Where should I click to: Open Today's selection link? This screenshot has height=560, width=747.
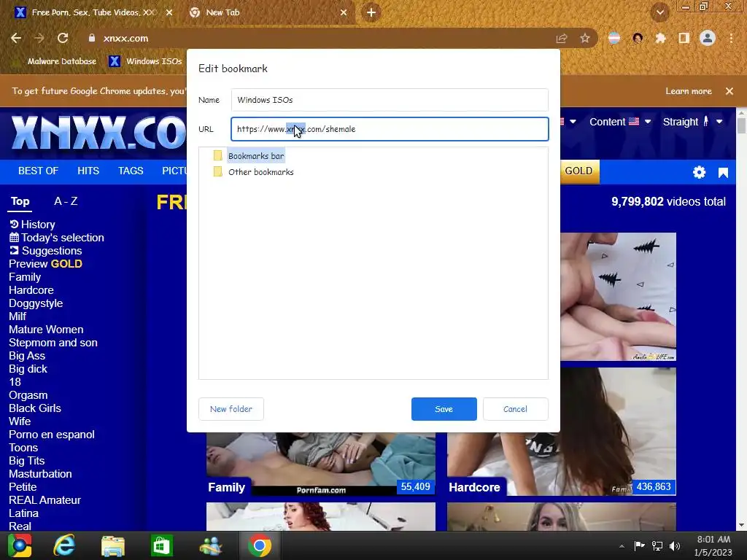coord(63,238)
